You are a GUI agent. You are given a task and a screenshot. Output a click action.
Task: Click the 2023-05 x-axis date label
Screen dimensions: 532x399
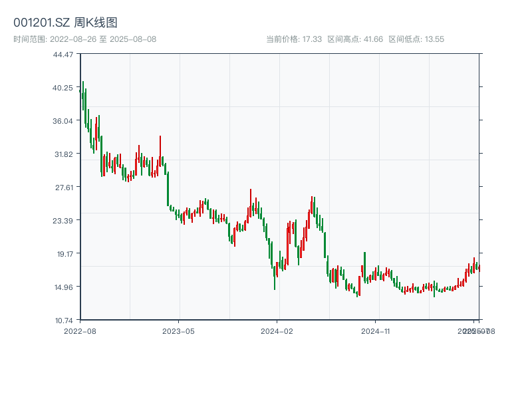[179, 331]
